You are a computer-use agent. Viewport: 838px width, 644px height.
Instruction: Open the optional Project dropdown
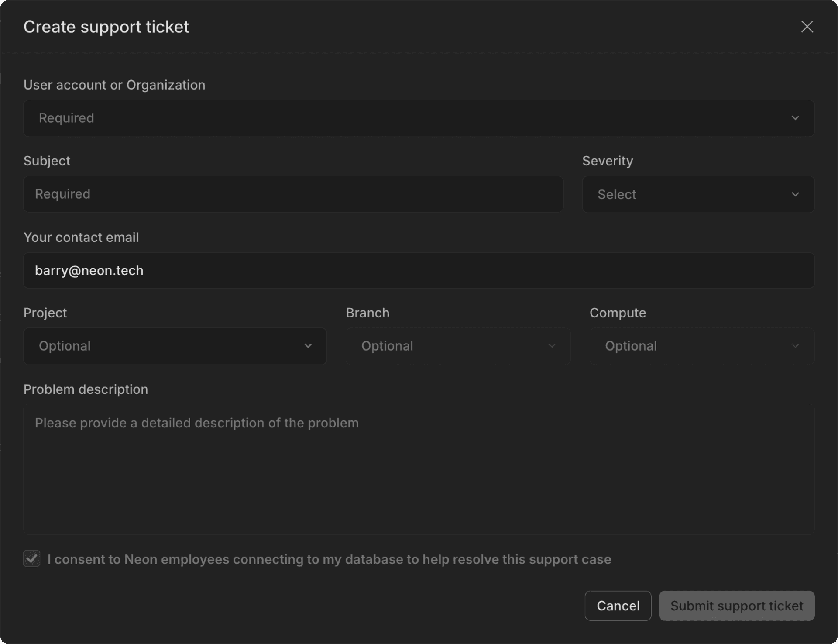click(175, 346)
